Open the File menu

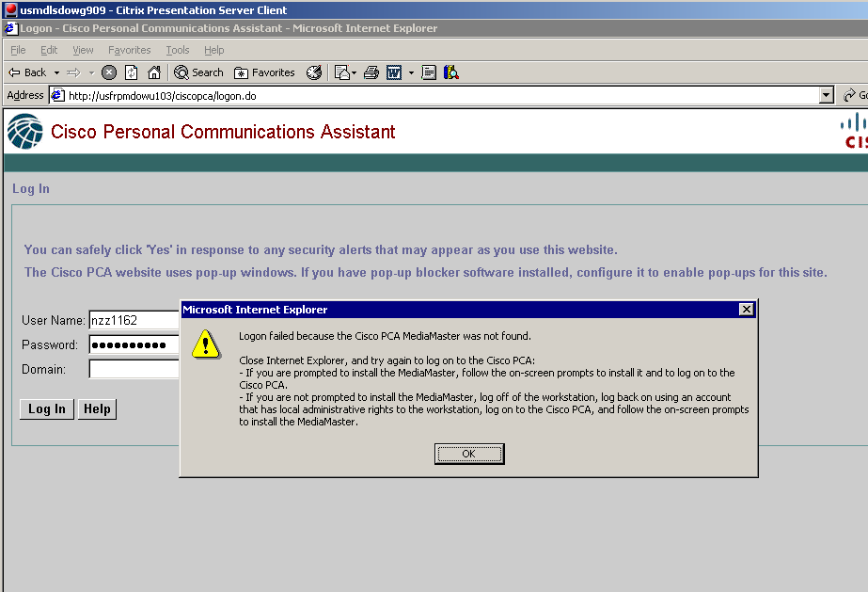tap(18, 51)
